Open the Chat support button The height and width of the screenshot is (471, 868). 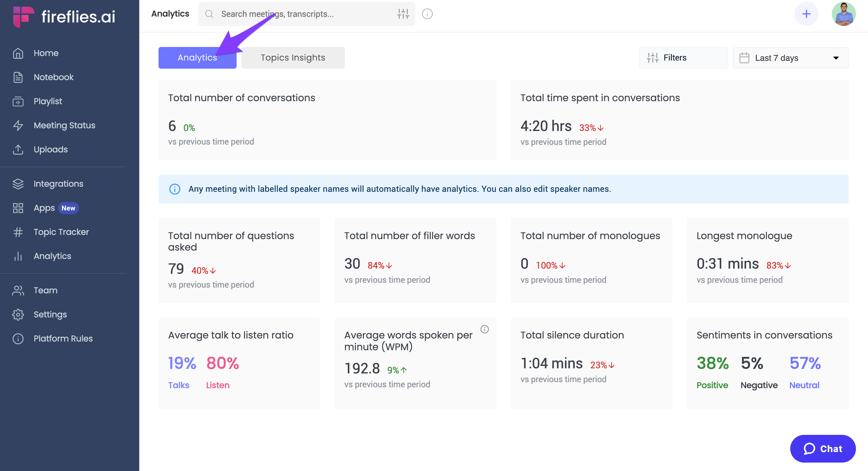click(823, 449)
